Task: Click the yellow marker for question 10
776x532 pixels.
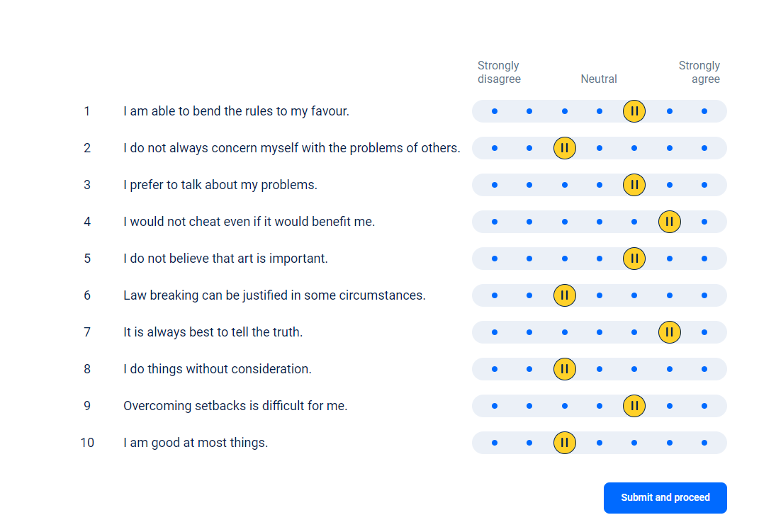Action: pos(565,442)
